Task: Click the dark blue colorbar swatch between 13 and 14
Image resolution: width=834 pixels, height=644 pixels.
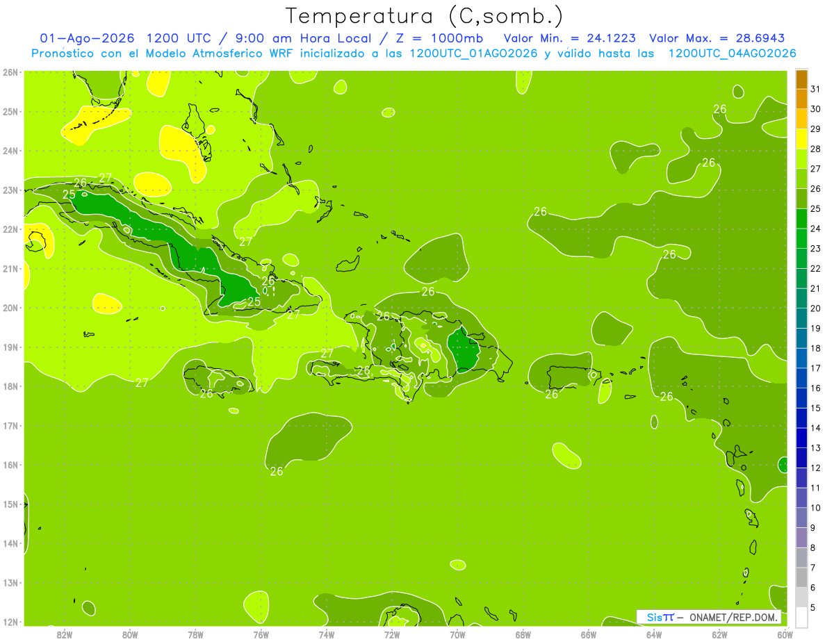Action: 801,438
